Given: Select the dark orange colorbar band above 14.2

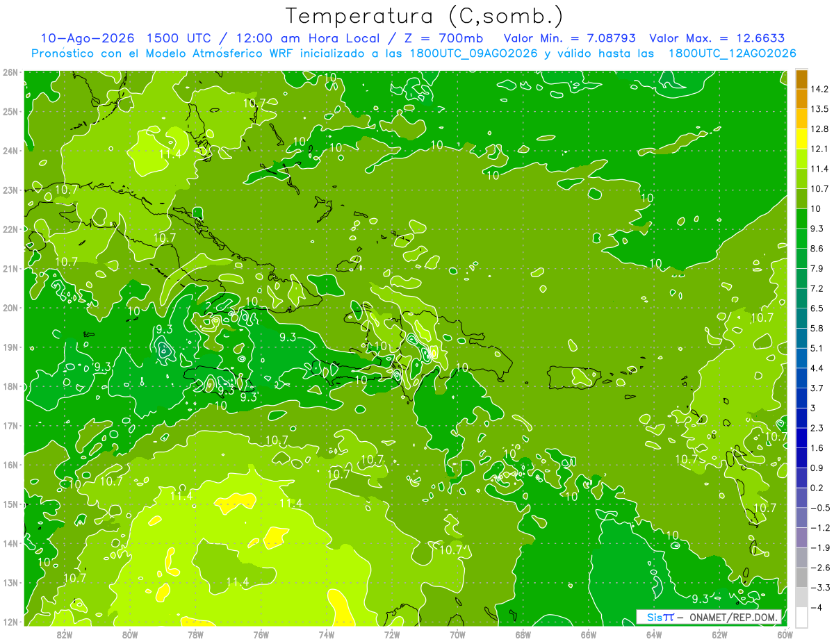Looking at the screenshot, I should click(x=801, y=79).
